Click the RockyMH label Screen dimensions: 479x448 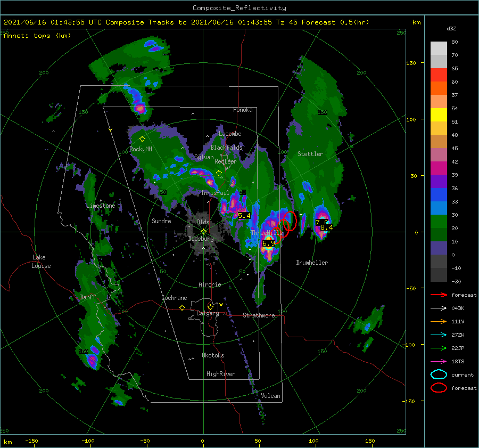pos(141,149)
